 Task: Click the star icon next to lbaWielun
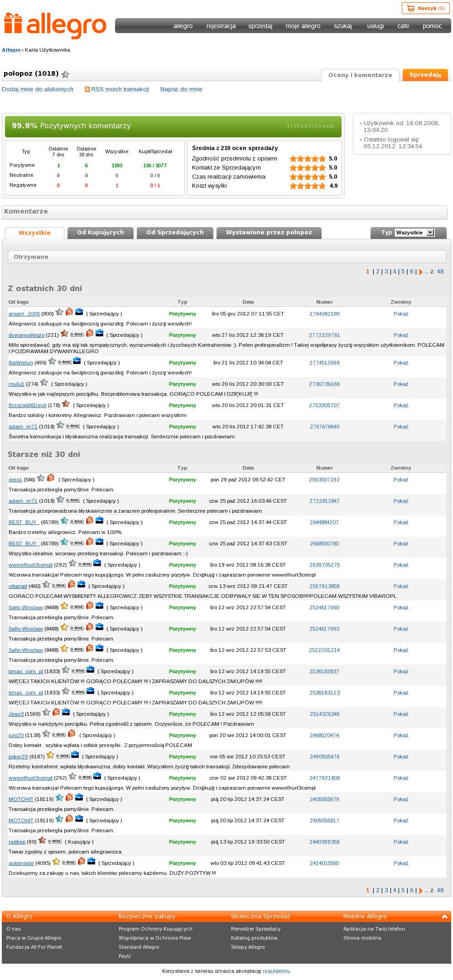tap(52, 361)
